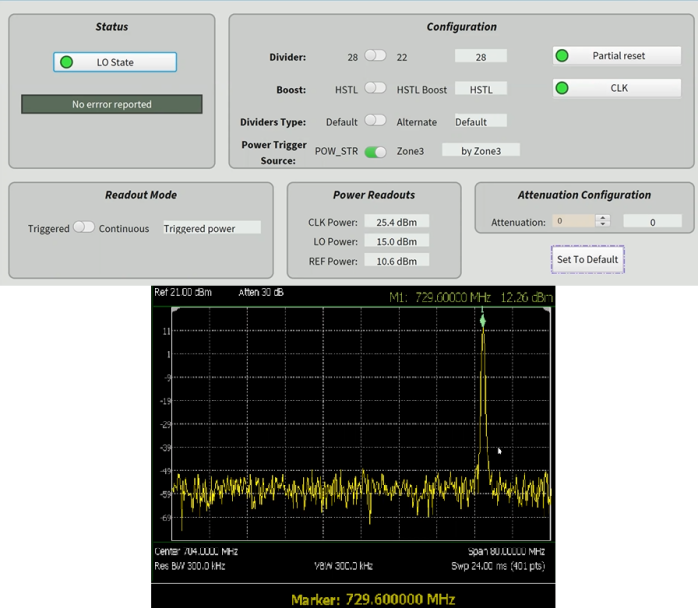Toggle the Divider 28/22 switch
Image resolution: width=698 pixels, height=608 pixels.
coord(375,56)
